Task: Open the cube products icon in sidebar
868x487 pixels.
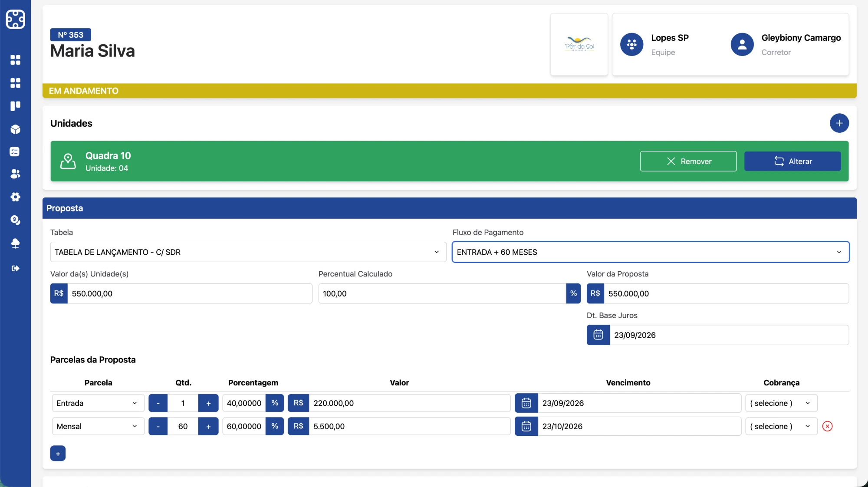Action: 15,129
